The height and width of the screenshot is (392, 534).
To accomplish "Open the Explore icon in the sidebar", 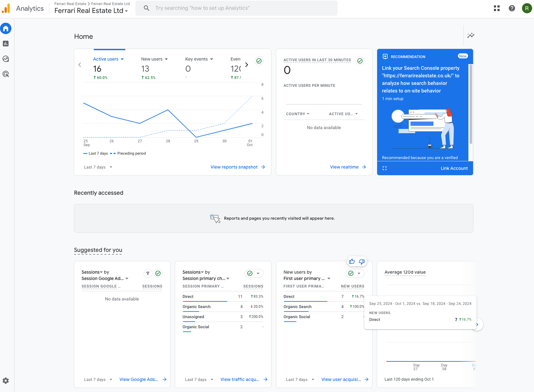I will click(6, 59).
